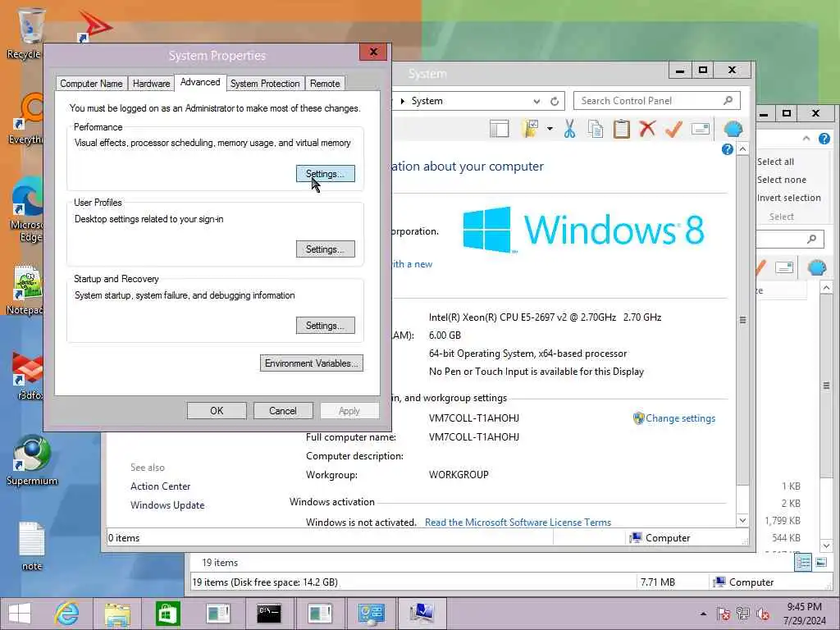840x630 pixels.
Task: Click muted volume tray icon
Action: (763, 614)
